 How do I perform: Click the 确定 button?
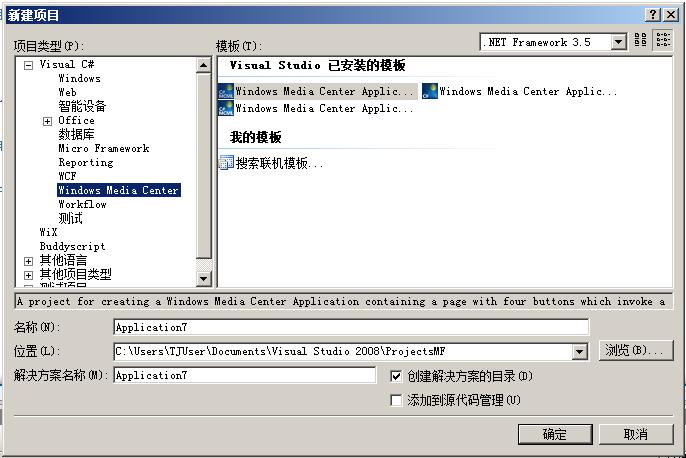click(555, 434)
